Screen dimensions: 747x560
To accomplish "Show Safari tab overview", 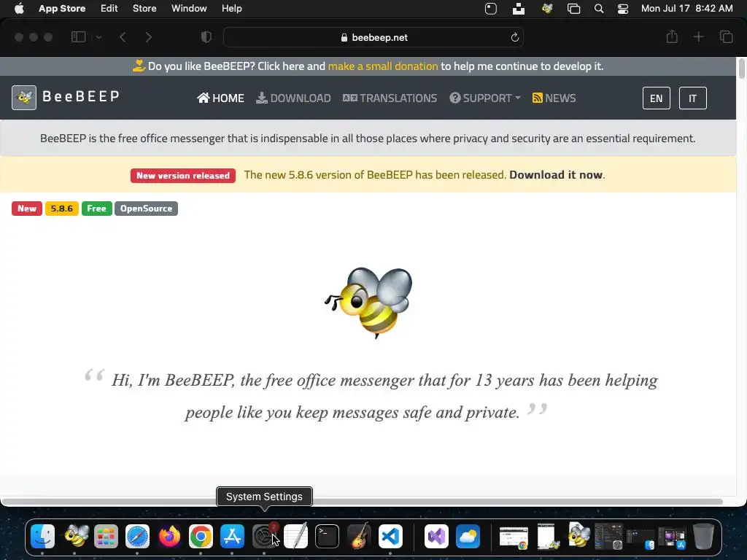I will 726,36.
